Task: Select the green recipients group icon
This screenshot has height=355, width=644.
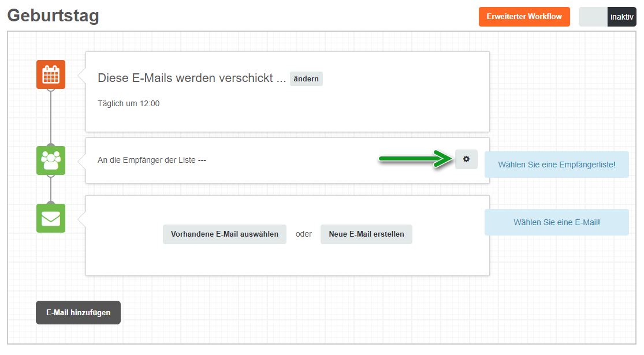Action: (x=50, y=160)
